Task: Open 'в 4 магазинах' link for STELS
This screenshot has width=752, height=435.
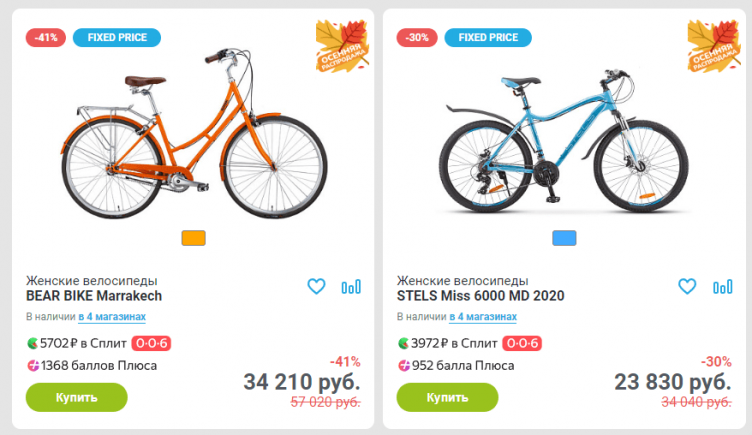Action: coord(483,317)
